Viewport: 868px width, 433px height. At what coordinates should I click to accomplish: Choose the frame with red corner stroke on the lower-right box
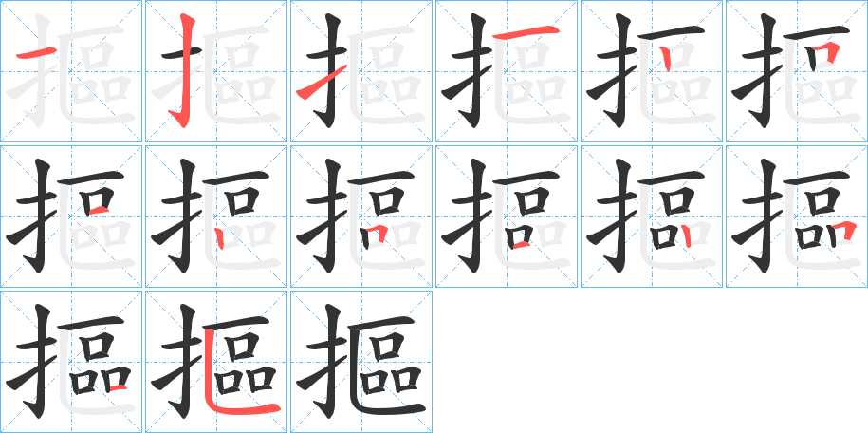tap(797, 216)
